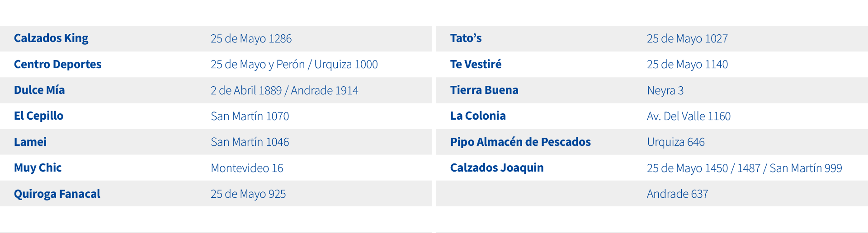Screen dimensions: 868x233
Task: Select the Centro Deportes entry
Action: (57, 64)
